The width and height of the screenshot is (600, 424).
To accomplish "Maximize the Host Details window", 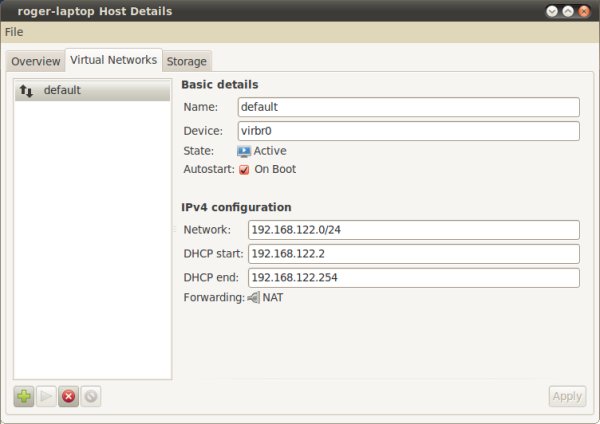I will (567, 11).
